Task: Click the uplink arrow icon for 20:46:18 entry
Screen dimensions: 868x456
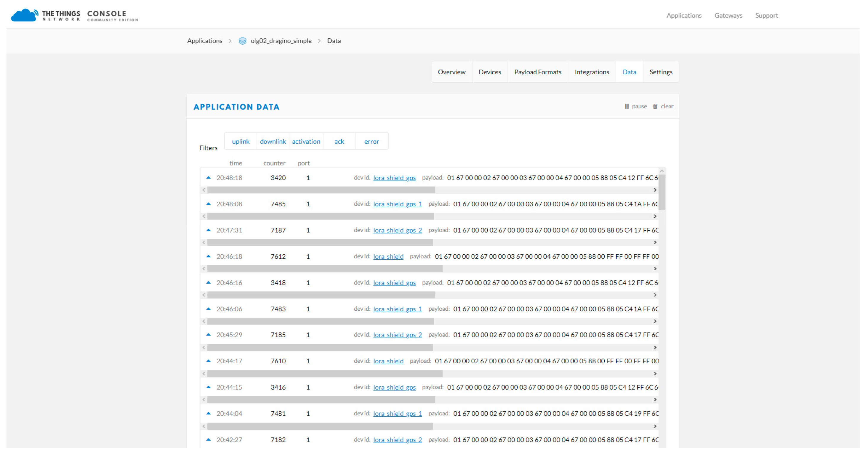Action: tap(208, 256)
